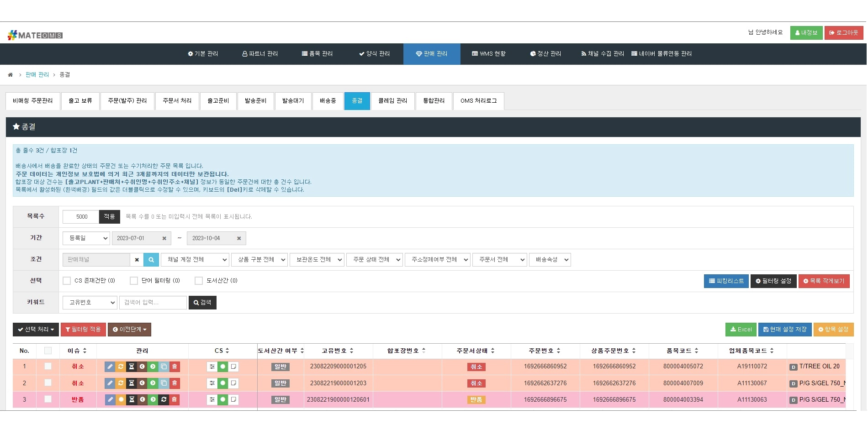Check the row 1 selection checkbox
Screen dimensions: 868x435
pyautogui.click(x=48, y=366)
